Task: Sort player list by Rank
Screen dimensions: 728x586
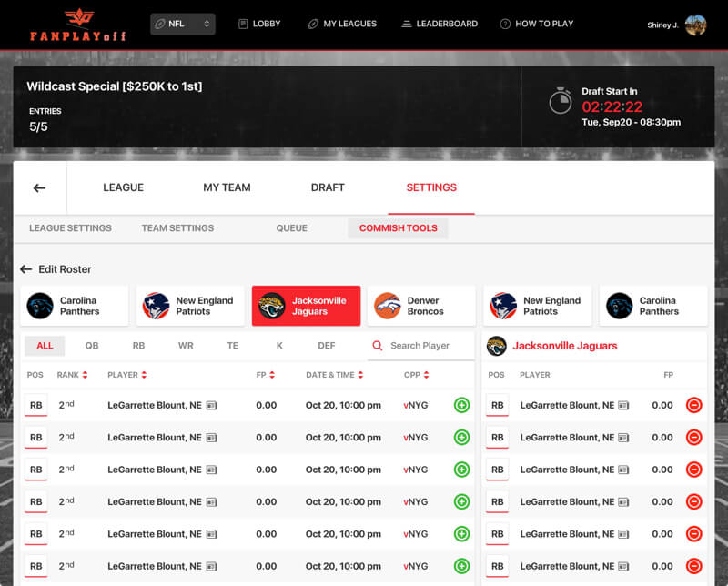Action: coord(72,375)
